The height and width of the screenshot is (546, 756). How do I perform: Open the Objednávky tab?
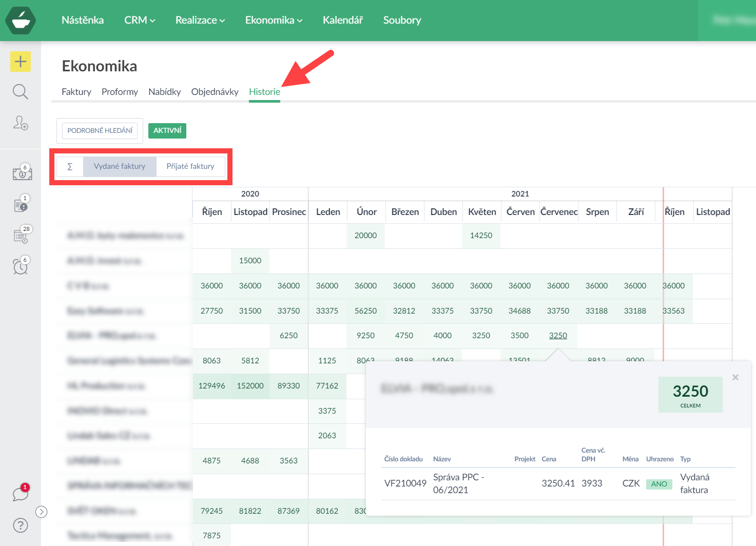click(x=215, y=92)
